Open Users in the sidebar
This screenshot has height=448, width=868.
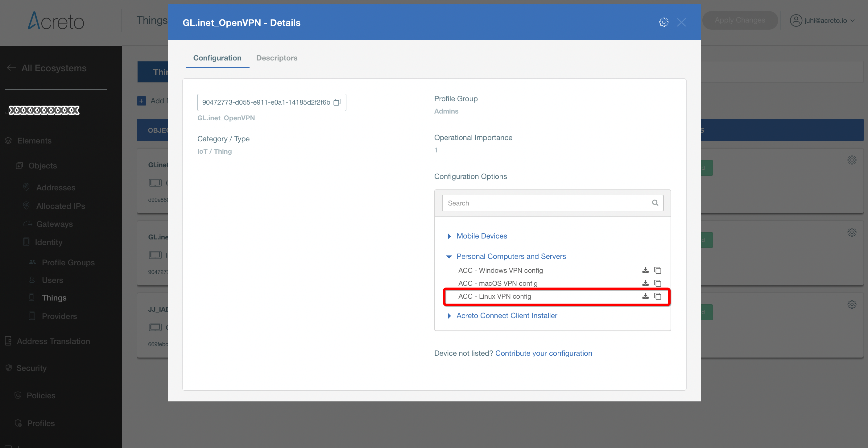click(52, 280)
